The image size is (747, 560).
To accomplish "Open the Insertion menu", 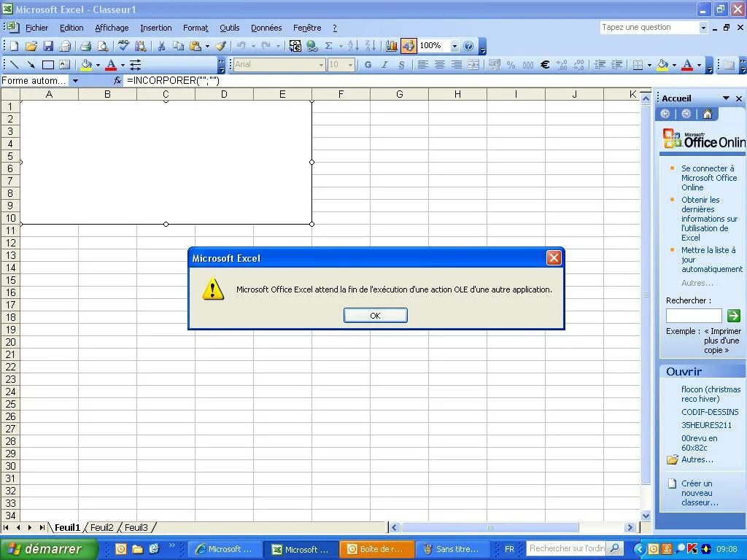I will point(156,28).
